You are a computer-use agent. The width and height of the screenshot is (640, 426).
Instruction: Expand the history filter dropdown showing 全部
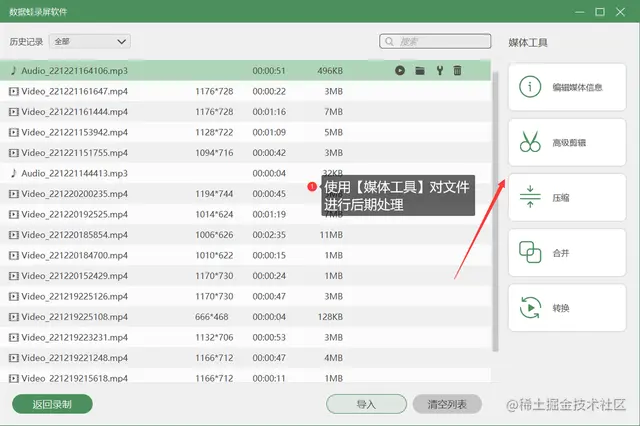[90, 42]
